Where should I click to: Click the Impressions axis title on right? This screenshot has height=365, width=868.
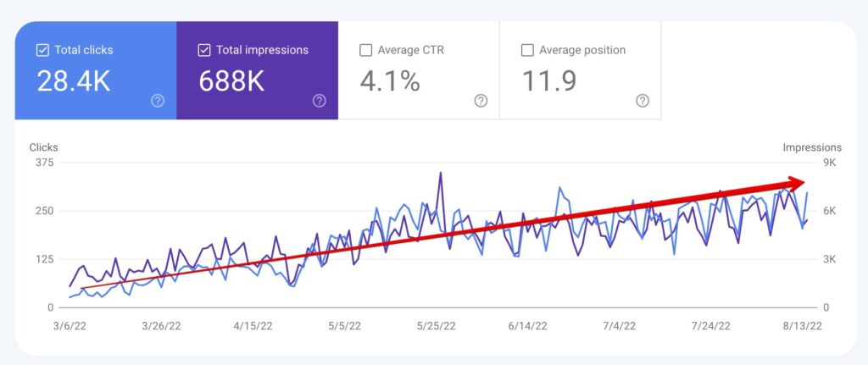(x=812, y=147)
